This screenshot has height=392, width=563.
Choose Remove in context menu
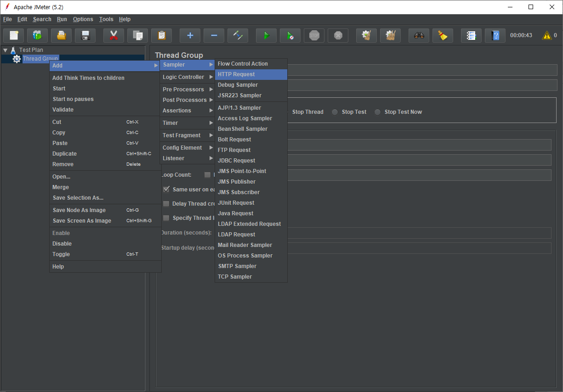[105, 164]
